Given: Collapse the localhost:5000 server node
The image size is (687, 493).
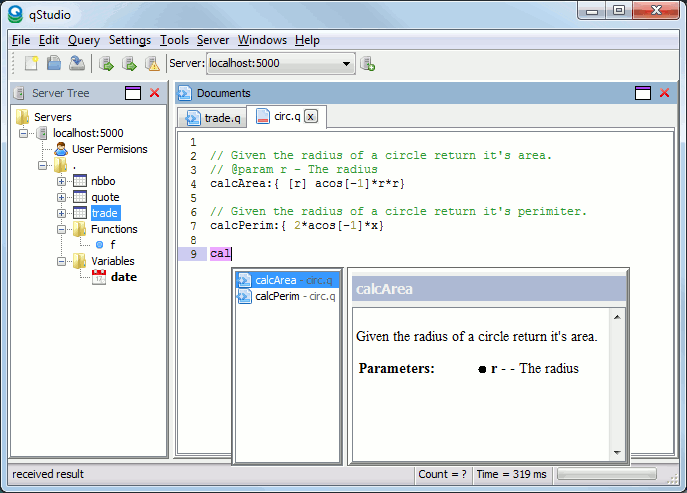Looking at the screenshot, I should [x=24, y=133].
